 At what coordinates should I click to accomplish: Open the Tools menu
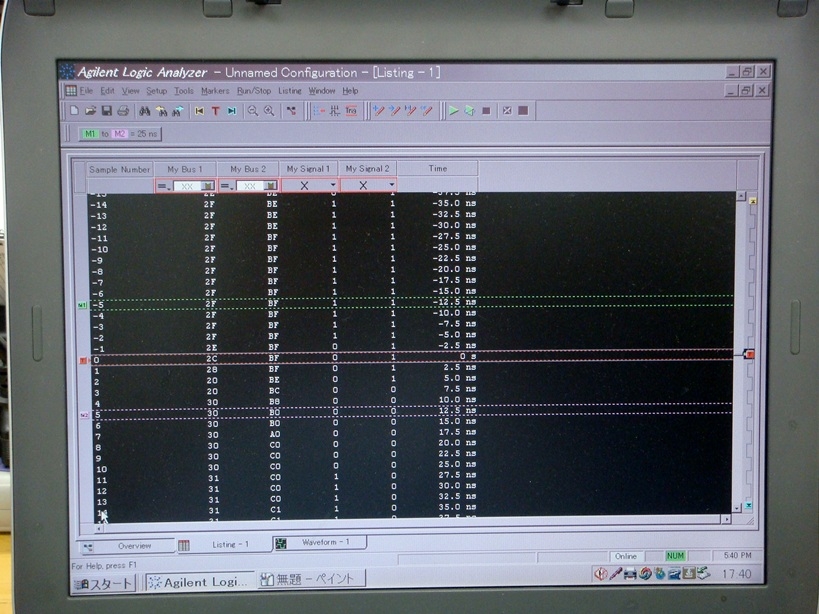click(183, 91)
